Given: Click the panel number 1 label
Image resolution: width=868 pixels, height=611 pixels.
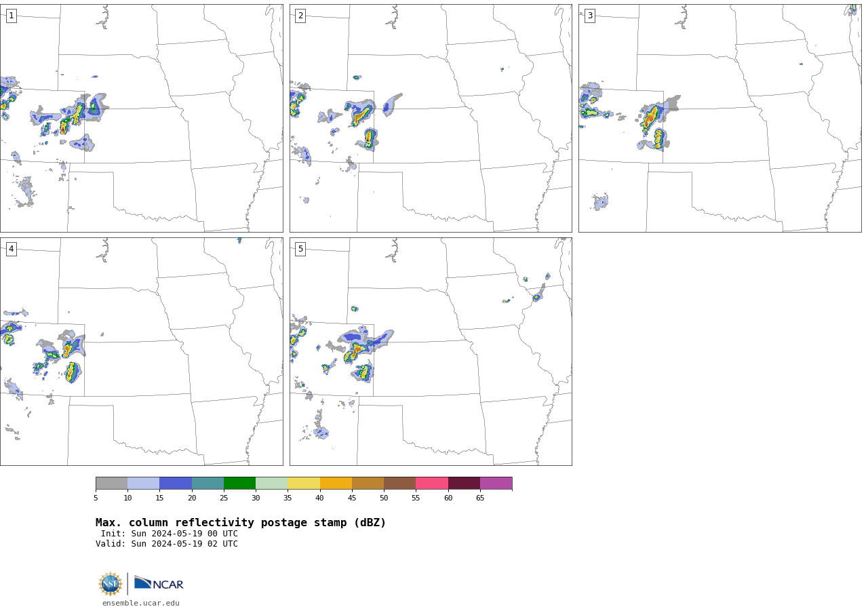Looking at the screenshot, I should tap(11, 16).
